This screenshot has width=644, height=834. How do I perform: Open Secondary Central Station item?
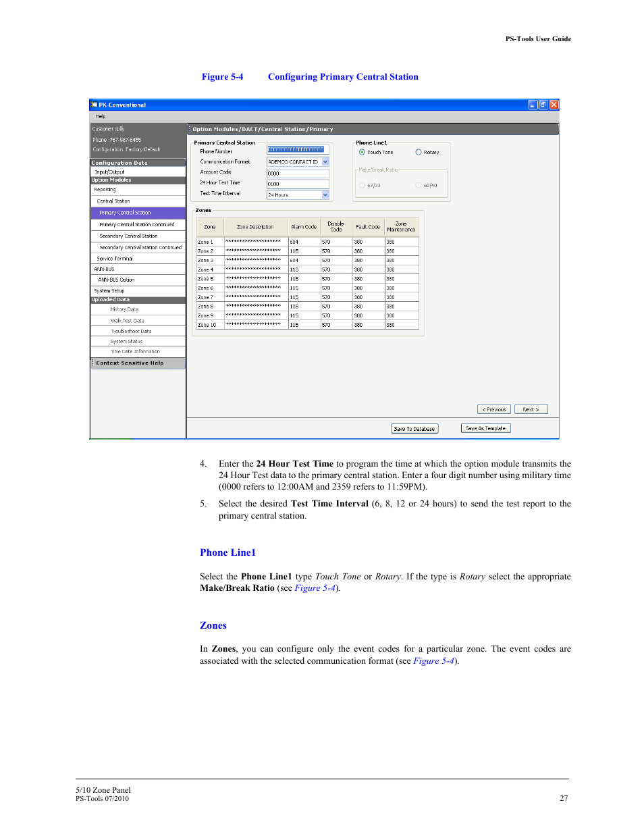click(x=138, y=236)
